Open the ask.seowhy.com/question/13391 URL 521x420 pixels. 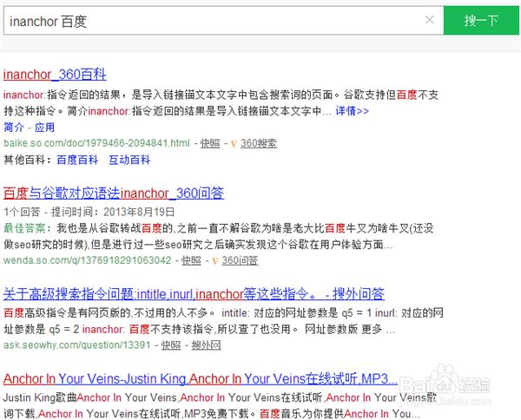click(x=77, y=345)
